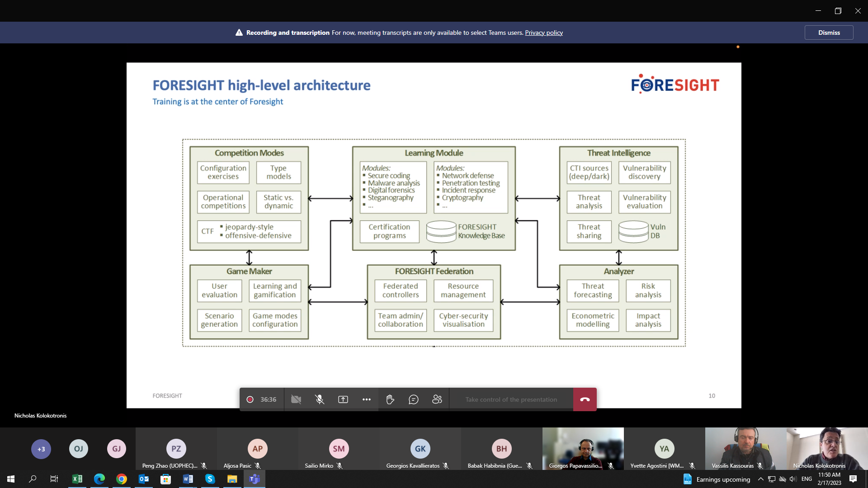Click the volume icon in system tray
This screenshot has width=868, height=488.
pyautogui.click(x=793, y=479)
